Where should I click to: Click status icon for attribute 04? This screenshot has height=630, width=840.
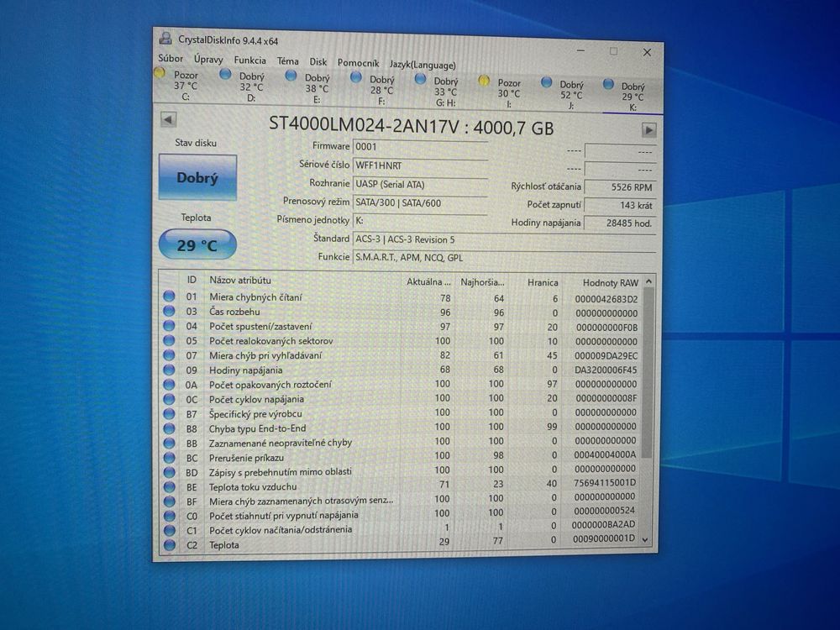click(x=170, y=325)
